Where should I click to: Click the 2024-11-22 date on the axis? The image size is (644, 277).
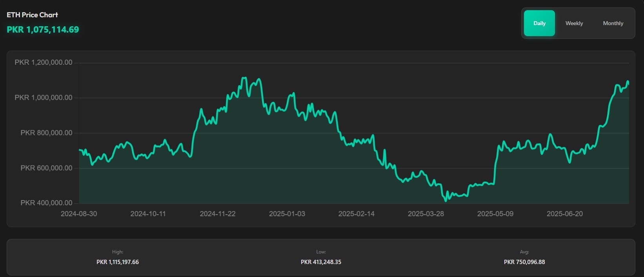(218, 214)
